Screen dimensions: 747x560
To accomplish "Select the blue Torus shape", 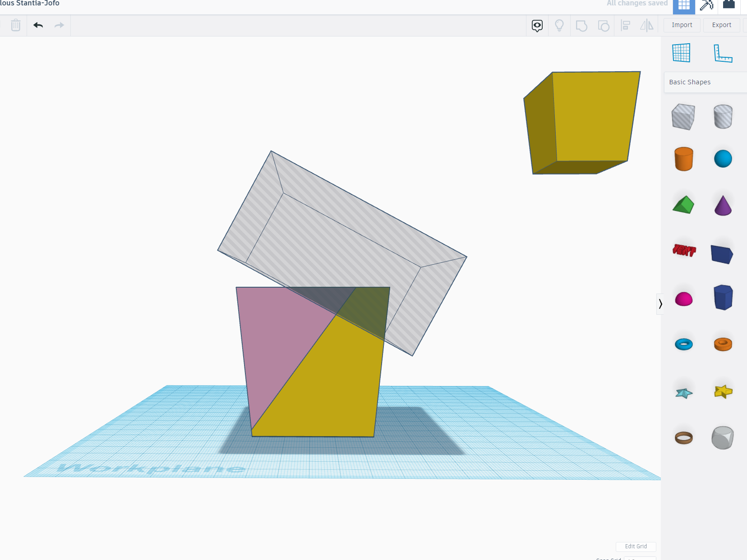I will (684, 344).
